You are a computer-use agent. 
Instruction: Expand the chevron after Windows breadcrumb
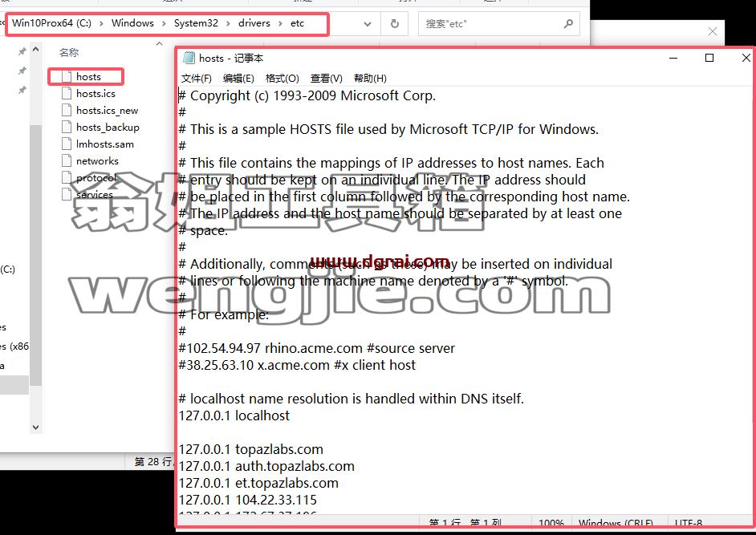[x=164, y=23]
